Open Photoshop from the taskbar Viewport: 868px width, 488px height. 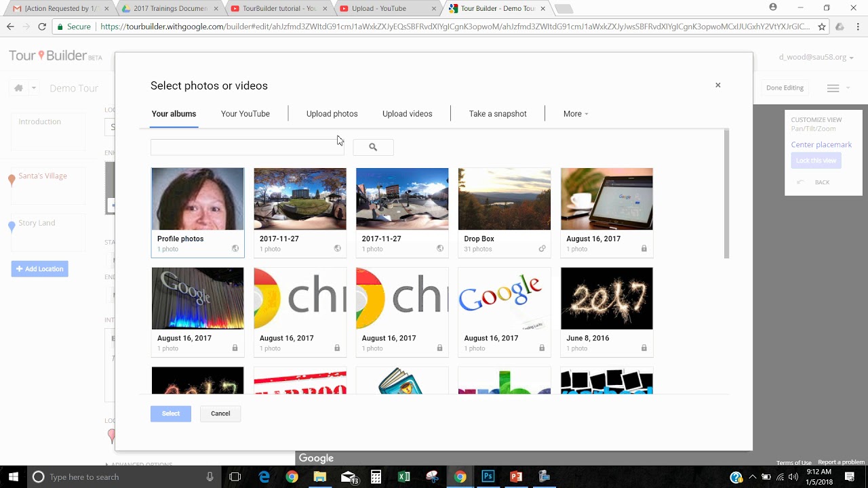coord(488,477)
